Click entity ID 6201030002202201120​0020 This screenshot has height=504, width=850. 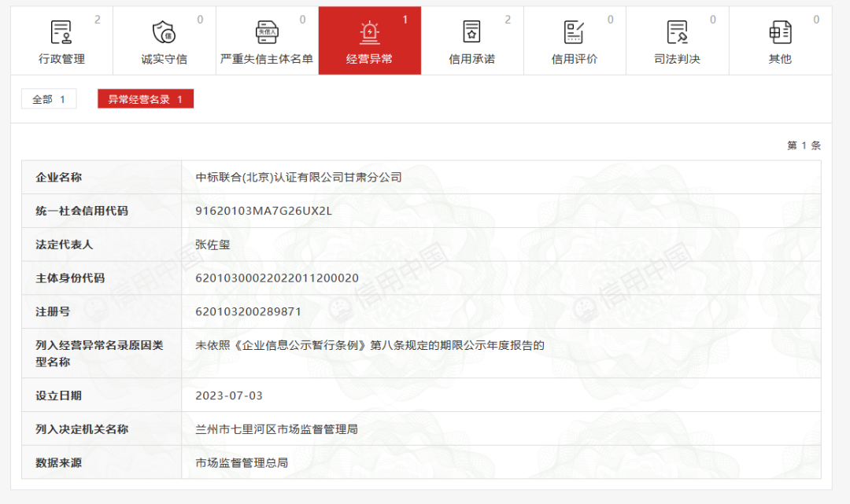(277, 278)
